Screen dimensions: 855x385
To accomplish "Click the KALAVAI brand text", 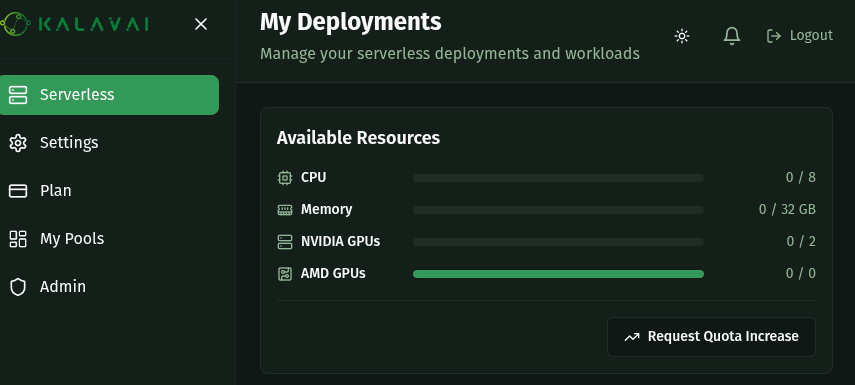I will (93, 24).
